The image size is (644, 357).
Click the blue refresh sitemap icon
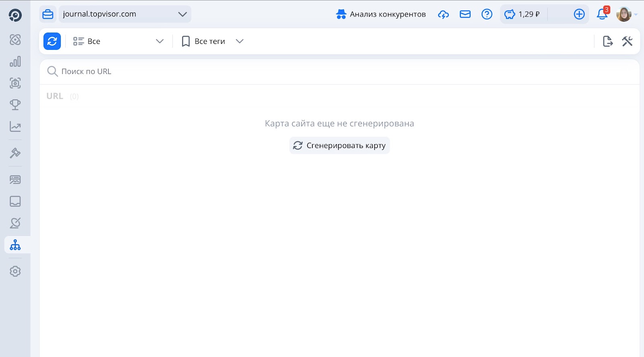pos(52,41)
